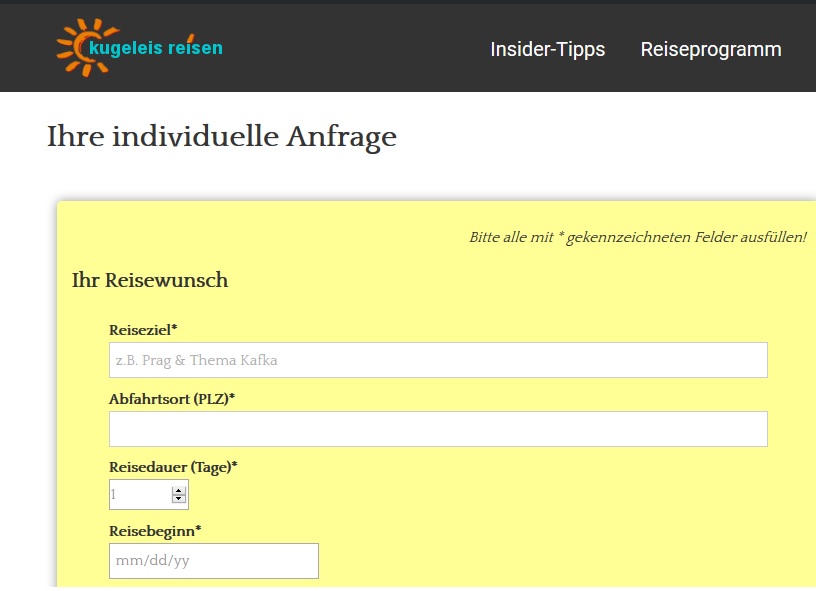Click the 'Abfahrtsort (PLZ)*' label
Image resolution: width=816 pixels, height=591 pixels.
pos(172,399)
